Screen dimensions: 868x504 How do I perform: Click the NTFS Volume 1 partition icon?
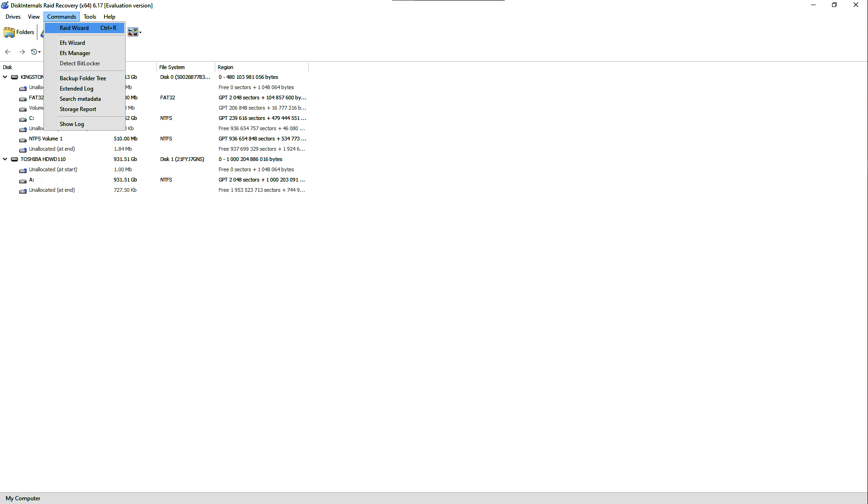point(23,139)
